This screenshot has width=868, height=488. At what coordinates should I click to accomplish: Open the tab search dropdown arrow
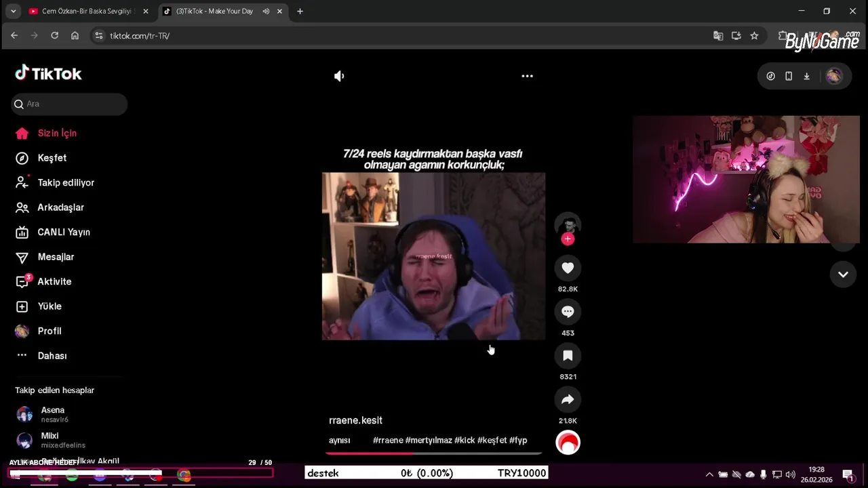click(13, 12)
